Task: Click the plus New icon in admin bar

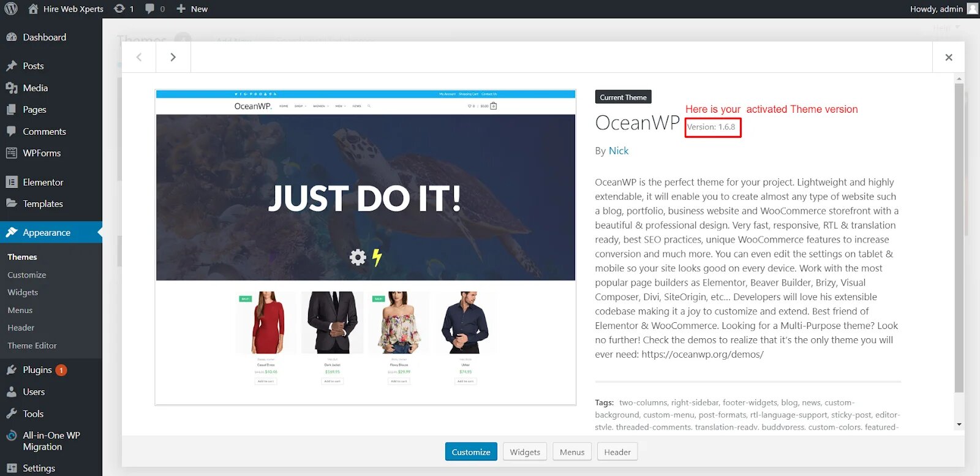Action: (181, 9)
